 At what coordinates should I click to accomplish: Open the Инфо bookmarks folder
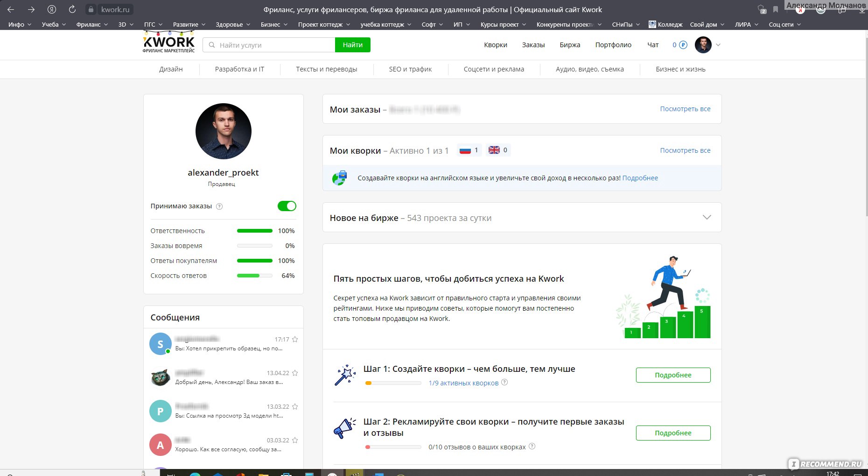20,24
